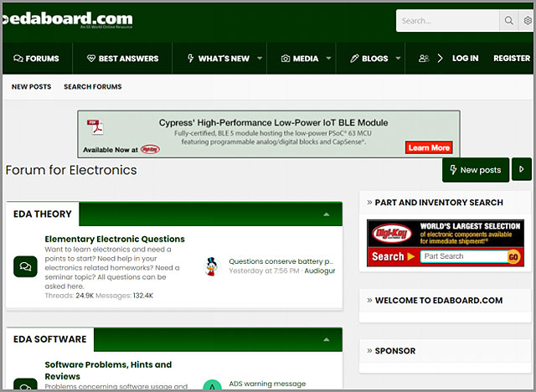Open advanced search gear icon
Image resolution: width=536 pixels, height=392 pixels.
click(x=528, y=21)
